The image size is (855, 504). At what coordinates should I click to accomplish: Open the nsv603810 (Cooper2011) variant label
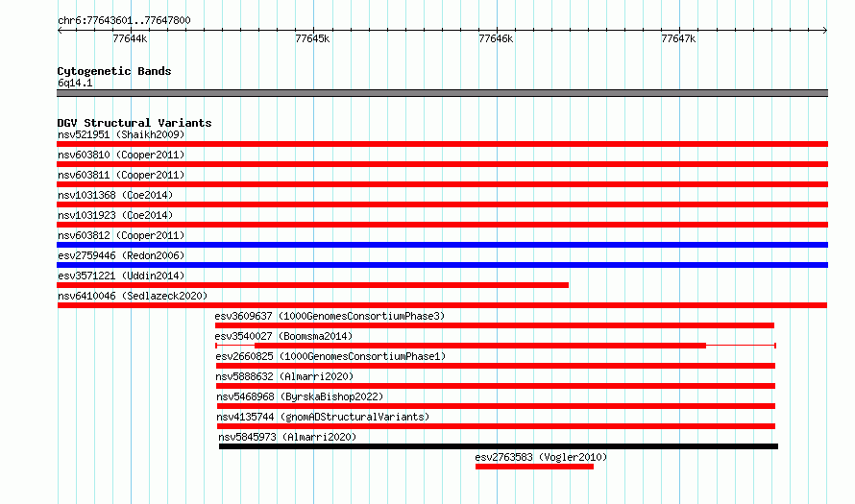pyautogui.click(x=121, y=155)
